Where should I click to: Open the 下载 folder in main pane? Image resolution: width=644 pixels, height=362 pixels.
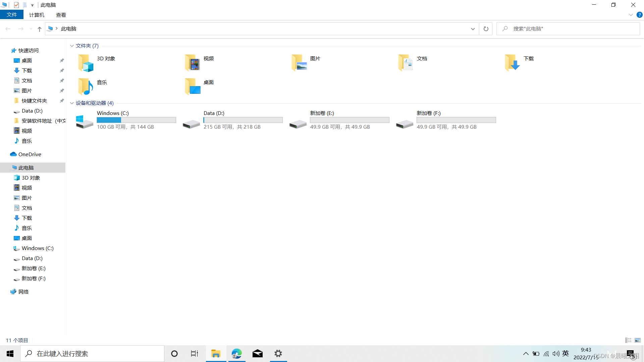512,63
